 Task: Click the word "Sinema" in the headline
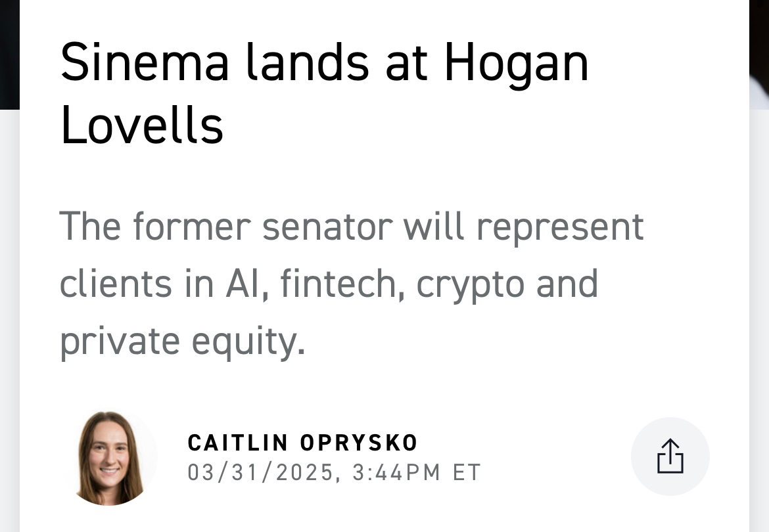pos(145,64)
